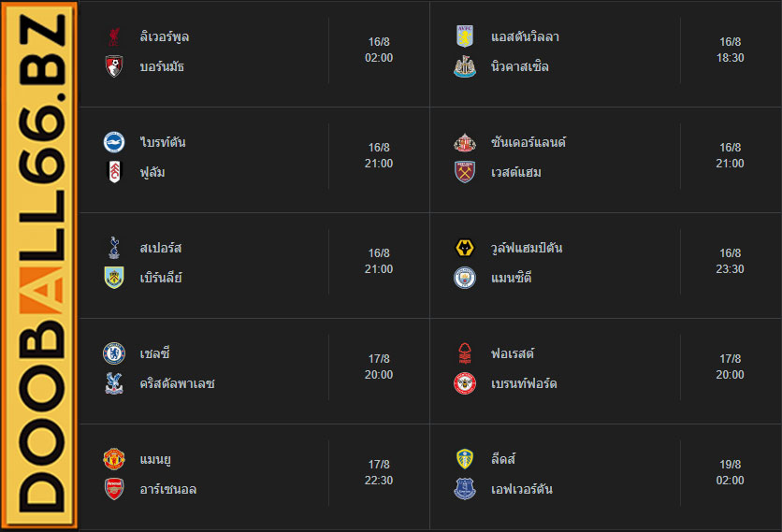This screenshot has width=782, height=532.
Task: Click the Sunderland club crest
Action: coord(465,142)
